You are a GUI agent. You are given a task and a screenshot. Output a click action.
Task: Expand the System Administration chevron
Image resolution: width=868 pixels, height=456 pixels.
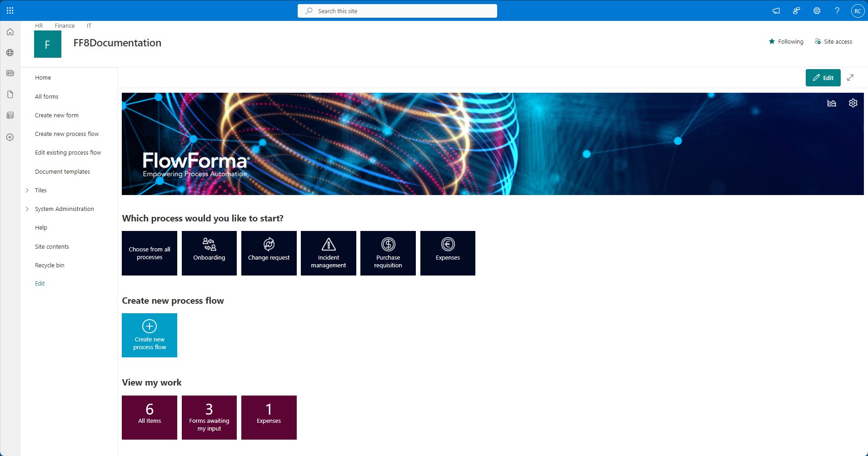(27, 209)
